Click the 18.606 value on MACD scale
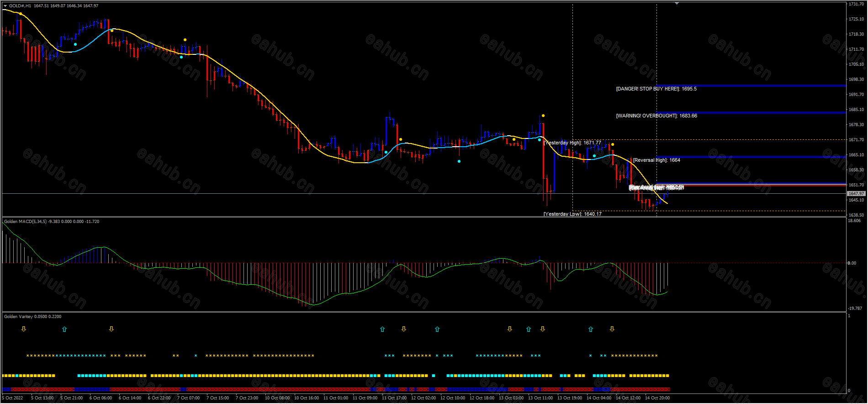This screenshot has width=868, height=404. (854, 221)
